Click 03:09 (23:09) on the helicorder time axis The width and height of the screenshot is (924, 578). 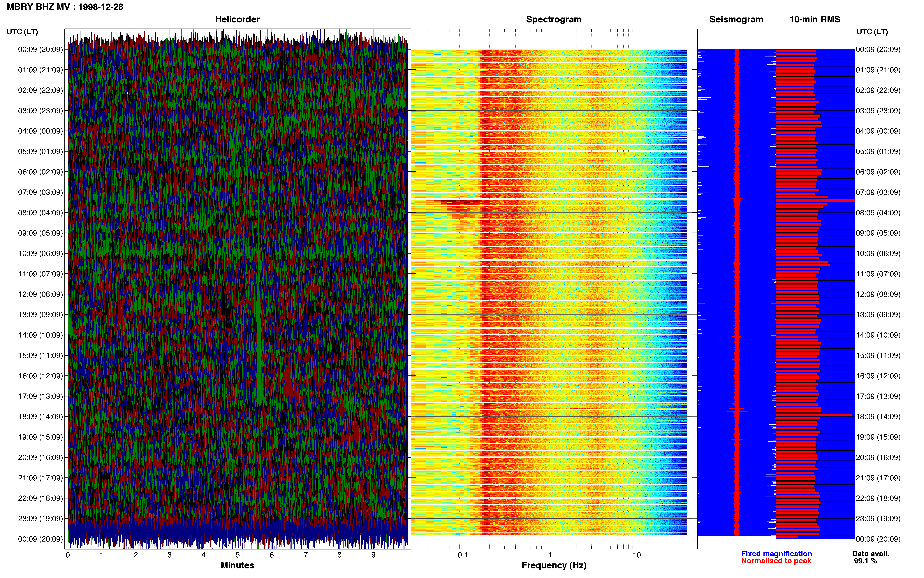pos(41,111)
